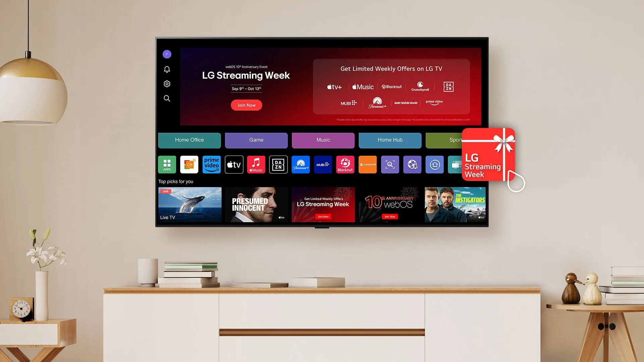Screen dimensions: 644x362
Task: Select Live TV thumbnail in top picks
Action: point(190,204)
